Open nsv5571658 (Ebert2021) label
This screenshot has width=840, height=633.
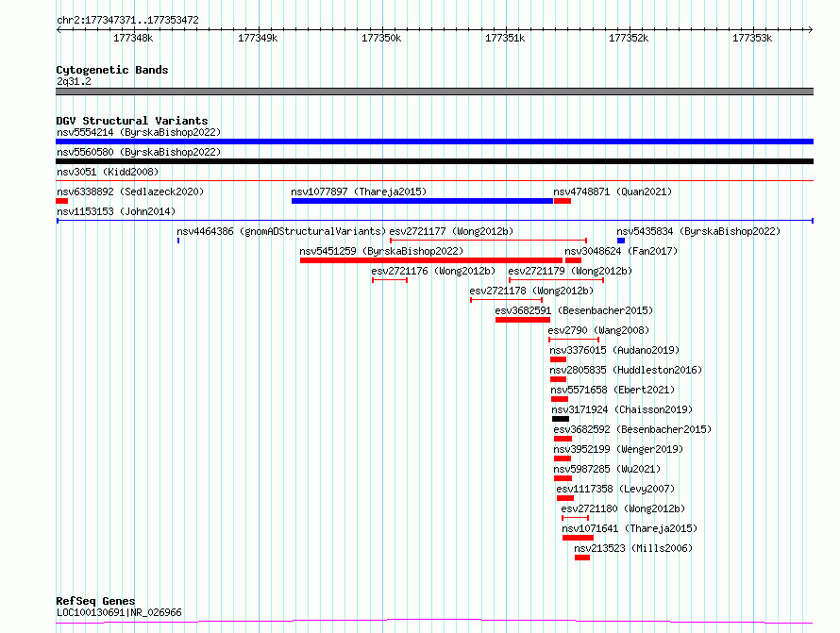tap(613, 390)
